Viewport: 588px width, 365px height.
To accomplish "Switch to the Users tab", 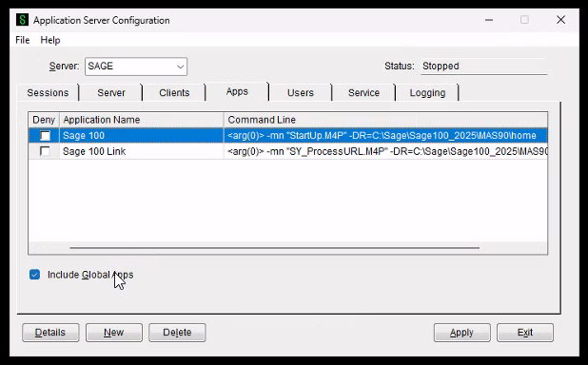I will (x=301, y=92).
